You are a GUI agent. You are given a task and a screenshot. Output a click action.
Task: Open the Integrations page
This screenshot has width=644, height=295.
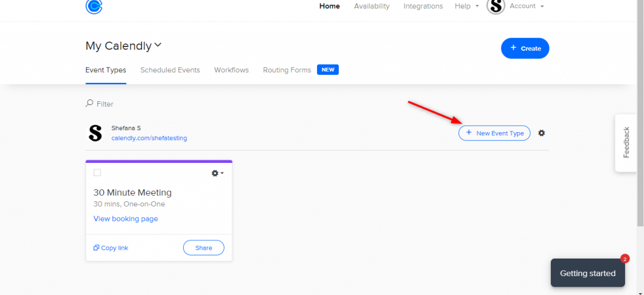click(x=423, y=6)
